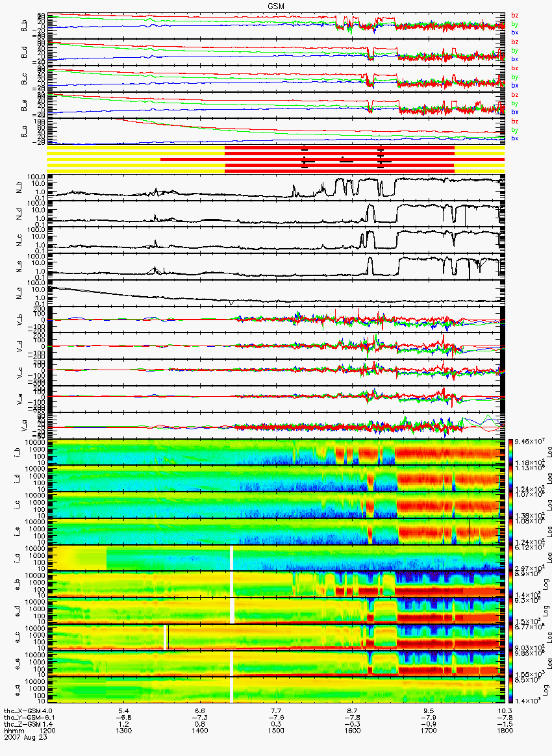The width and height of the screenshot is (552, 756).
Task: Click the B_b panel axis label
Action: click(x=23, y=25)
